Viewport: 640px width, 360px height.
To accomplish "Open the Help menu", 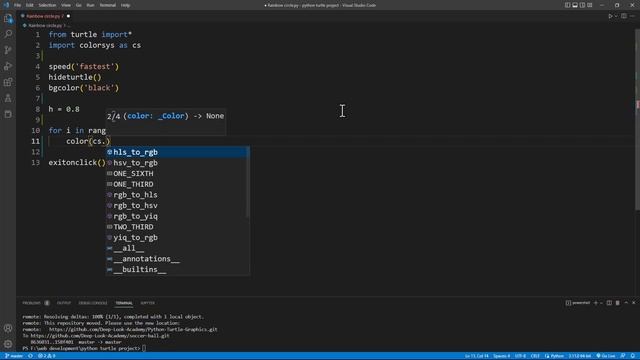I will click(125, 5).
